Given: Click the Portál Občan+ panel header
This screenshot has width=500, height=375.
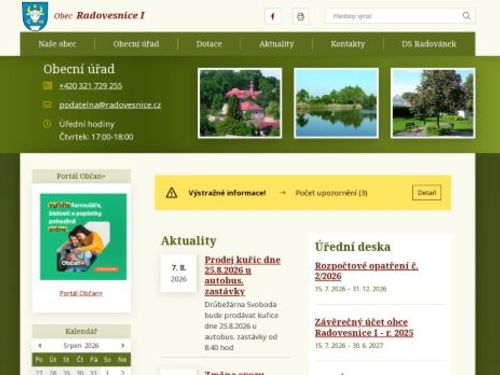Looking at the screenshot, I should click(81, 176).
